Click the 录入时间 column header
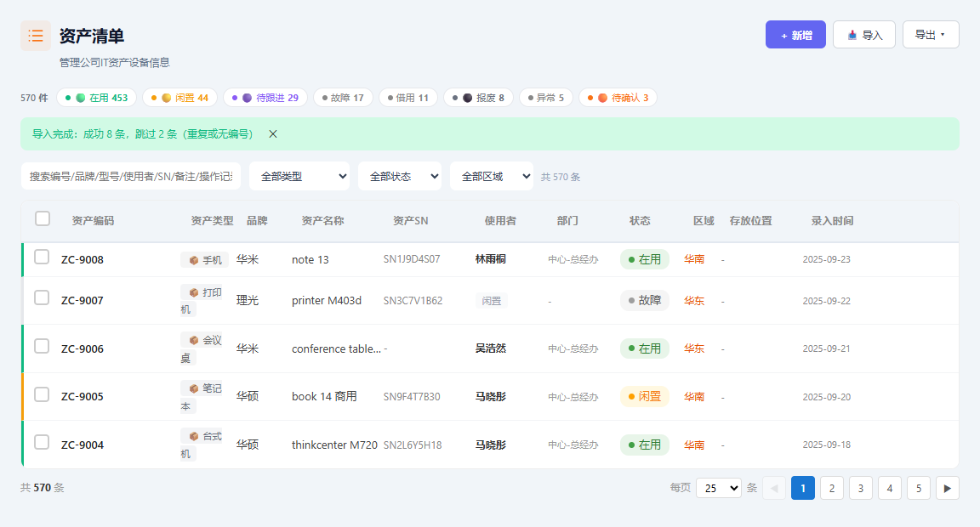 pos(833,220)
